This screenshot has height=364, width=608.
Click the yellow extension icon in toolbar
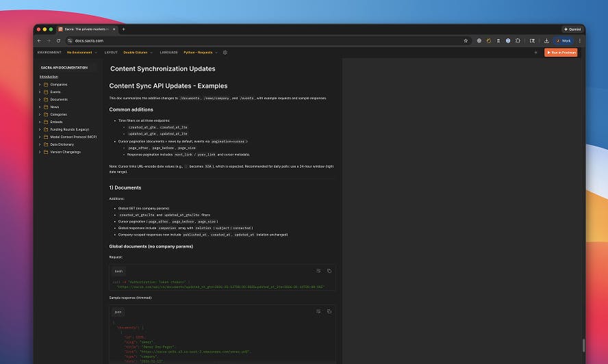click(x=489, y=40)
